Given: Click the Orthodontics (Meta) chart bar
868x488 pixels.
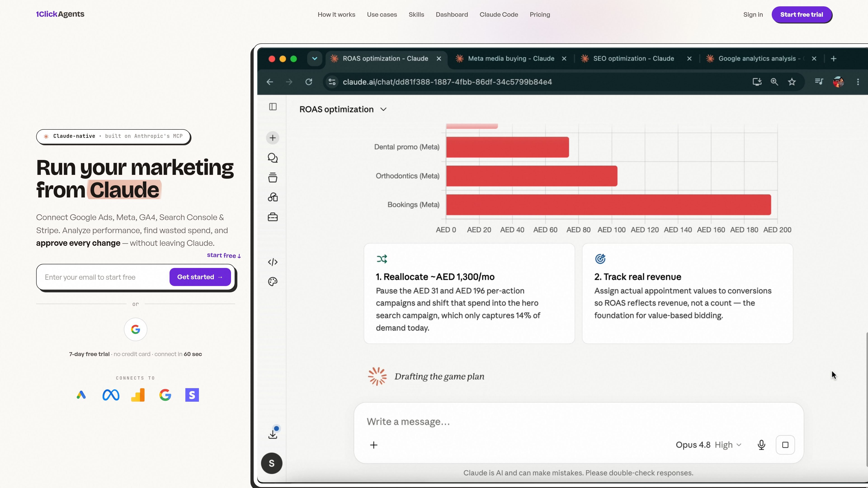Looking at the screenshot, I should [531, 176].
